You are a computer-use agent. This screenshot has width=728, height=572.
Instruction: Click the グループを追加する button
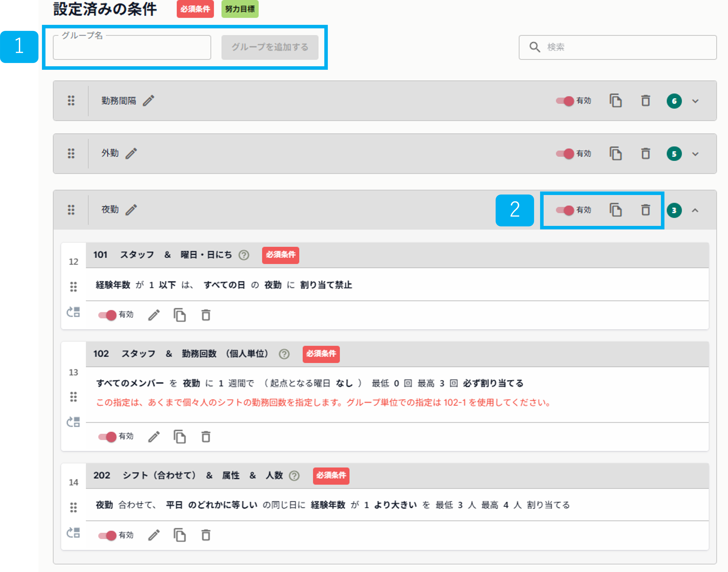[x=270, y=47]
